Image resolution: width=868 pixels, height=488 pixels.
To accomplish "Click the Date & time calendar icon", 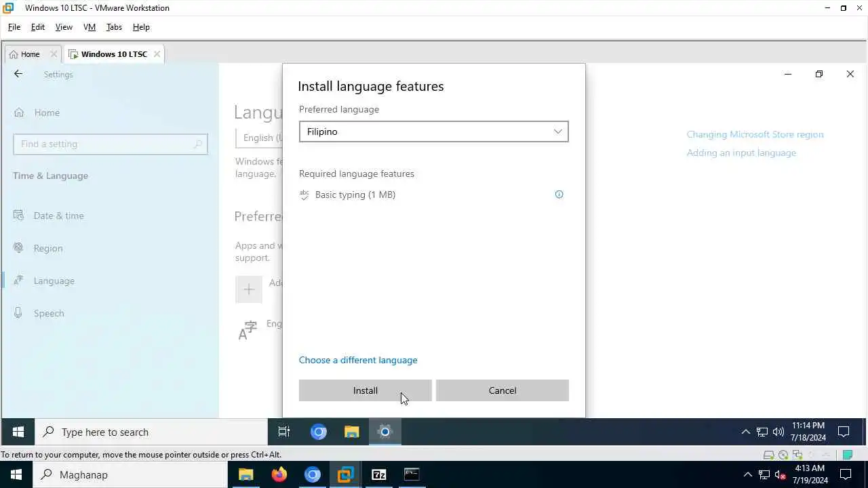I will click(19, 216).
